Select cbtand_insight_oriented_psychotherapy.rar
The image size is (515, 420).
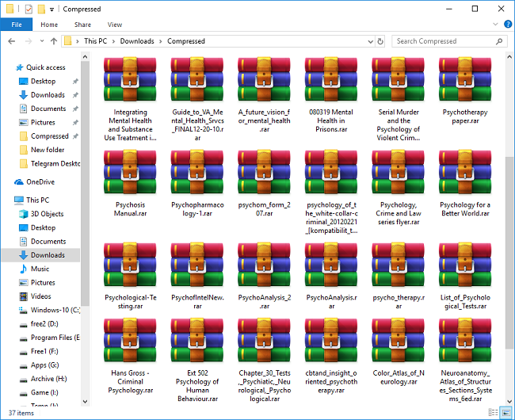(x=331, y=357)
